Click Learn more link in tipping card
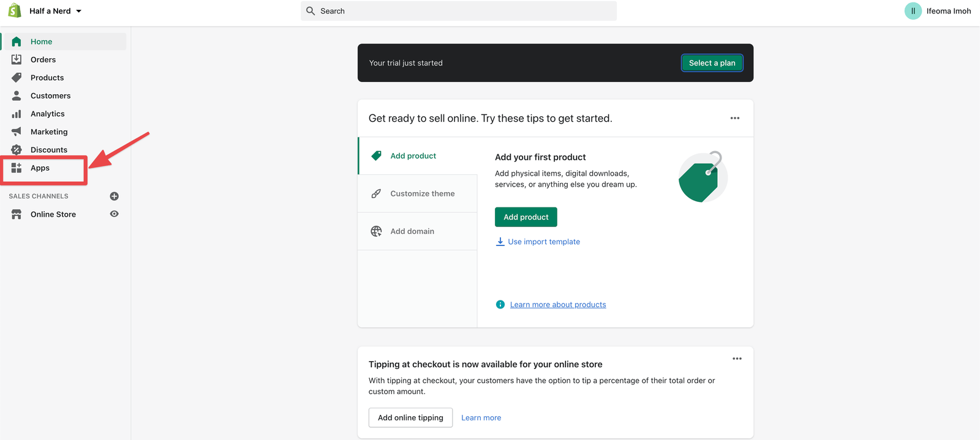980x440 pixels. pos(481,418)
